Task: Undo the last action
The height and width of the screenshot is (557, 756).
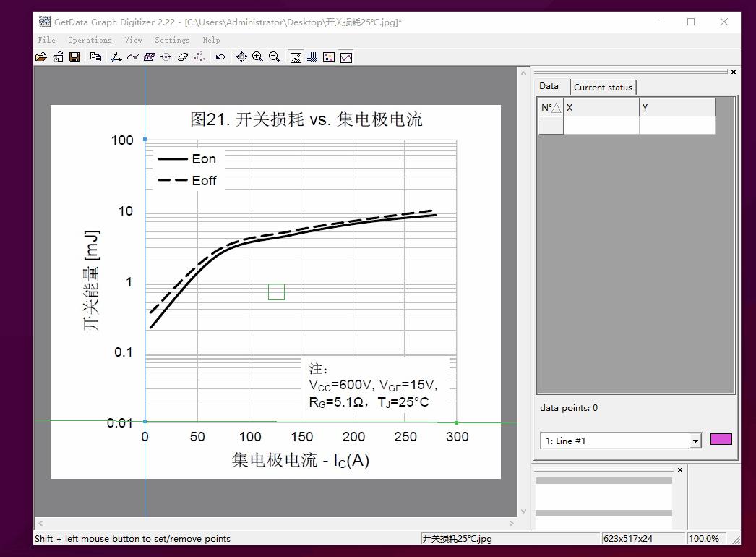Action: point(220,57)
